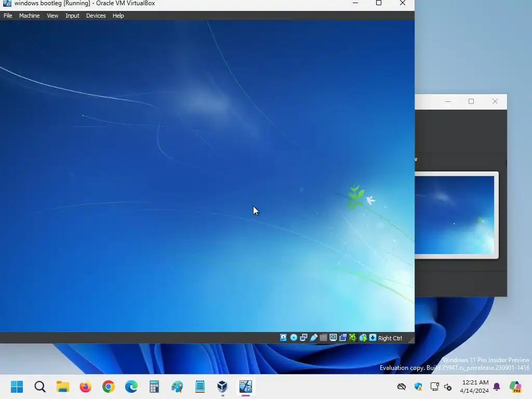Screen dimensions: 532x399
Task: Open Windows Security tray icon
Action: 418,387
